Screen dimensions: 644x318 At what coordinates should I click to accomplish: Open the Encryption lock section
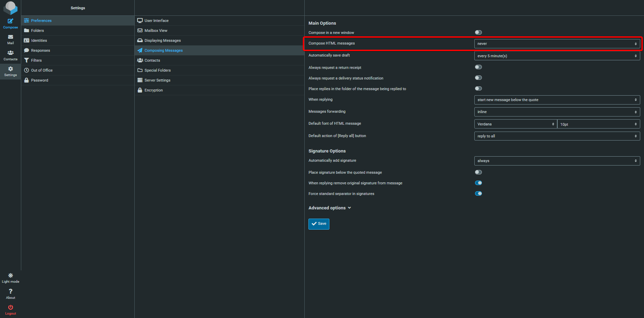click(153, 90)
